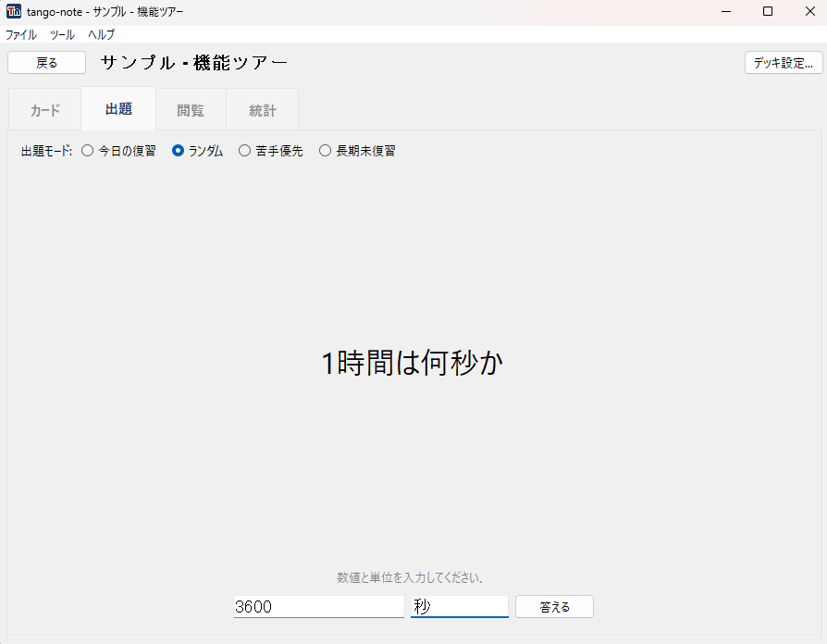Submit the answer with 答える button

click(554, 607)
